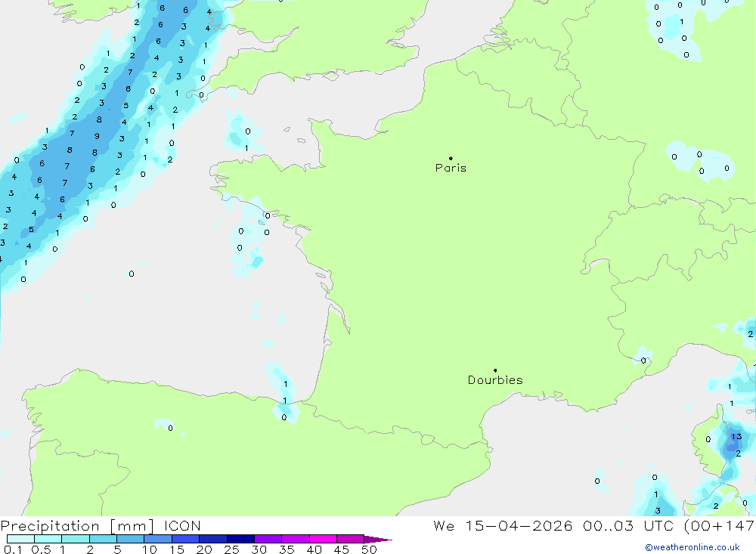Click the precipitation value '9' in Atlantic band
Screen dimensions: 756x554
97,137
